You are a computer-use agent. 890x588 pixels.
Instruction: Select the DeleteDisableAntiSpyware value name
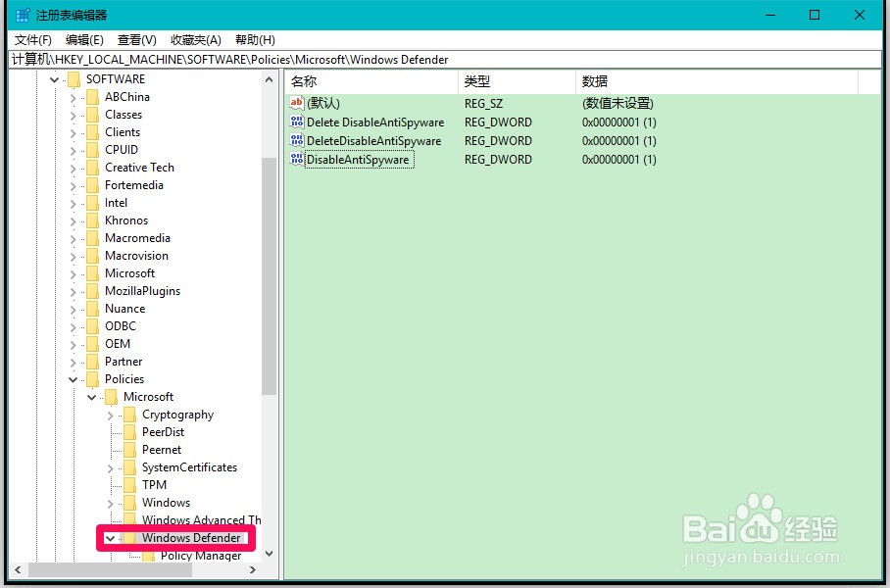click(x=374, y=141)
